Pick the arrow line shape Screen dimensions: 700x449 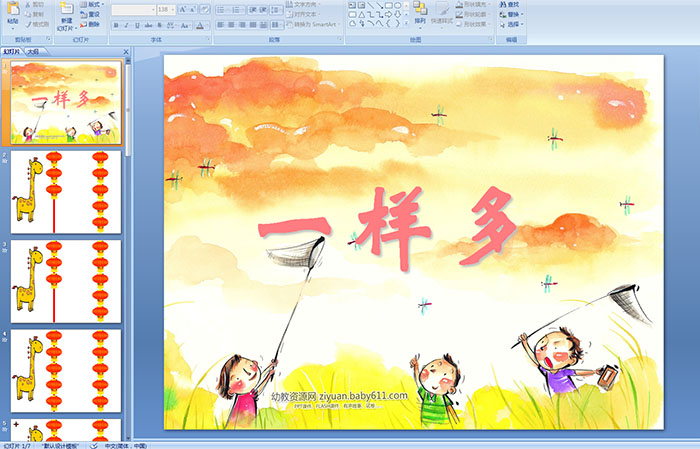pos(379,5)
